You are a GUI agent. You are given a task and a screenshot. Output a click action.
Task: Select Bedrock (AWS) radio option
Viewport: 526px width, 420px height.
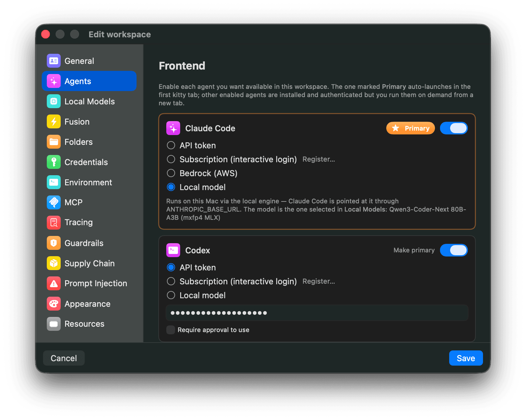pyautogui.click(x=171, y=173)
